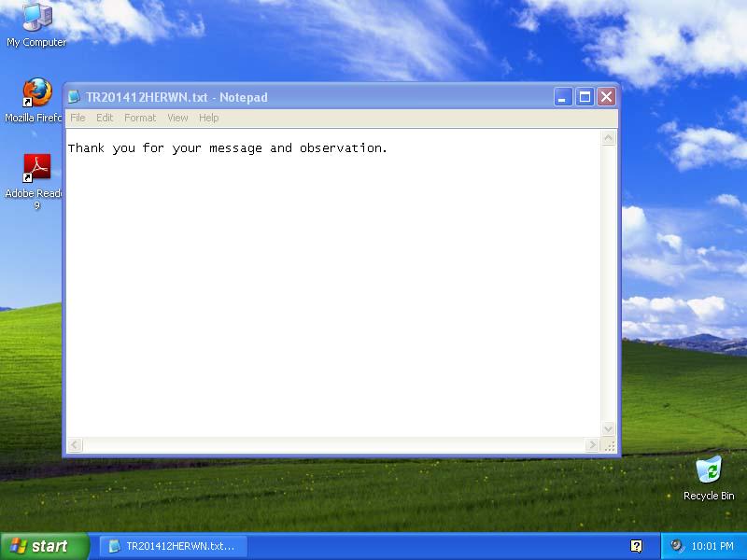Open the My Computer desktop icon
This screenshot has width=747, height=560.
pyautogui.click(x=37, y=24)
